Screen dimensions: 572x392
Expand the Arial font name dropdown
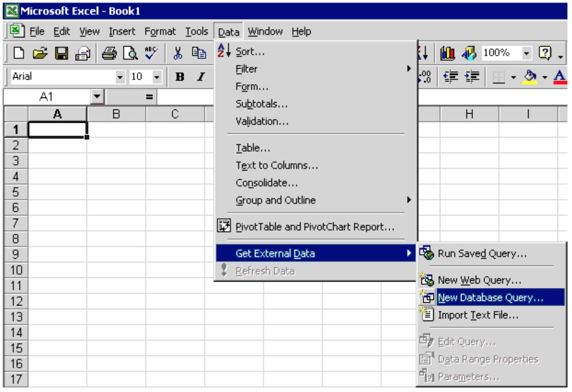coord(120,77)
